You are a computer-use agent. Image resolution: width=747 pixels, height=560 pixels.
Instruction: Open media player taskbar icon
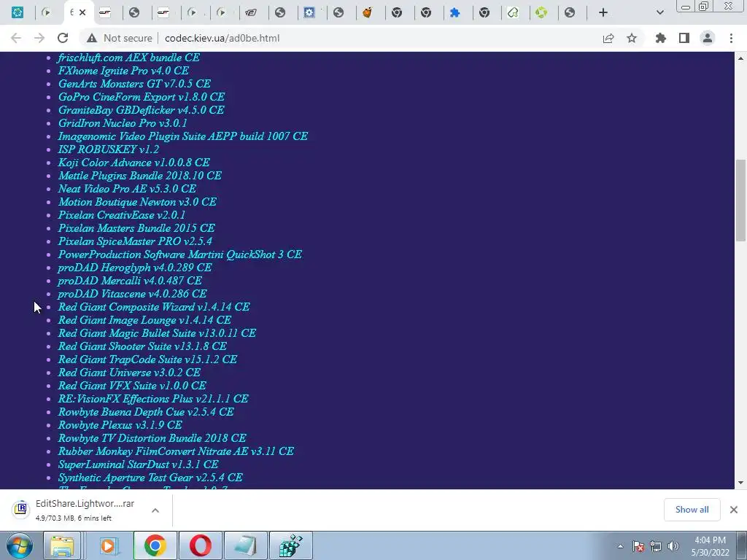(109, 545)
